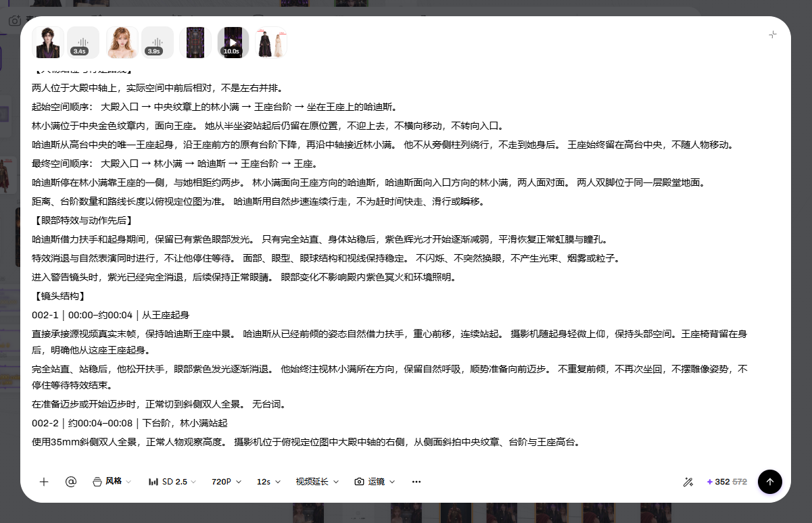Image resolution: width=812 pixels, height=523 pixels.
Task: Click the 【眼部特效与动作先后】 heading
Action: 82,220
